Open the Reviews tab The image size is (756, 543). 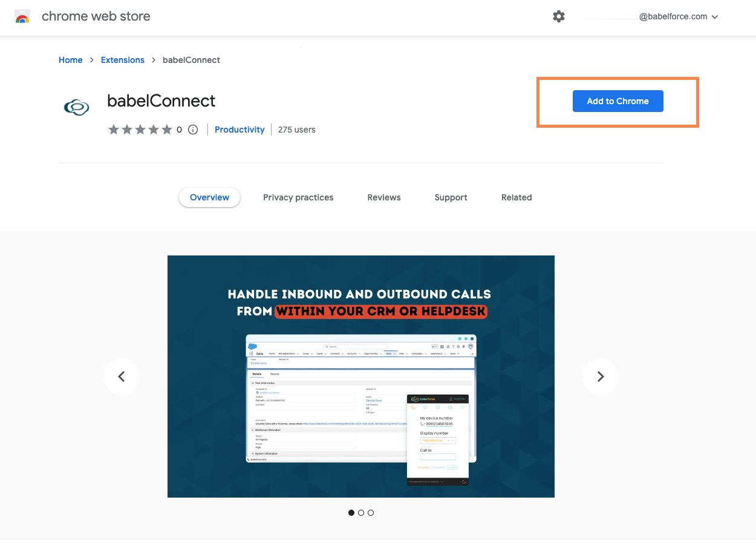(384, 197)
